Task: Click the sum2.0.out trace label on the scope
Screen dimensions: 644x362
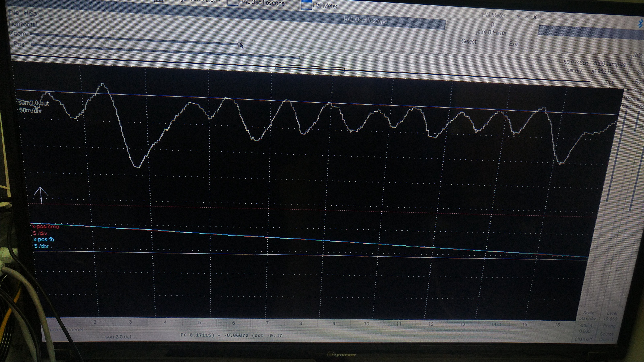Action: point(33,103)
